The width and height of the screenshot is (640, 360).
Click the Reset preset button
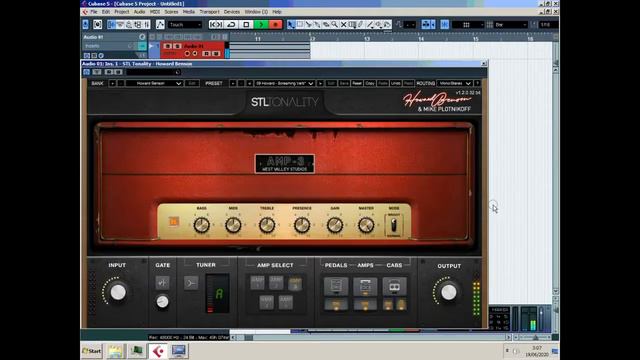click(x=357, y=83)
